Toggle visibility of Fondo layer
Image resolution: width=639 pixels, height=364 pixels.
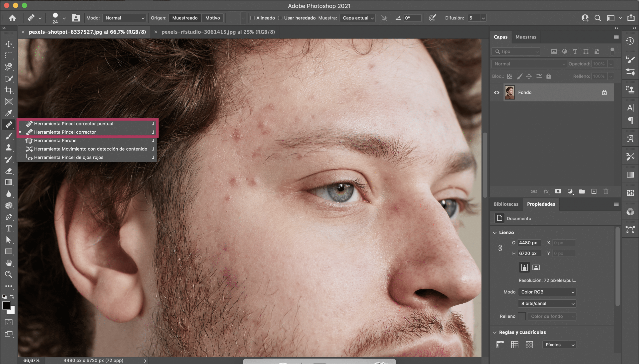(x=496, y=92)
